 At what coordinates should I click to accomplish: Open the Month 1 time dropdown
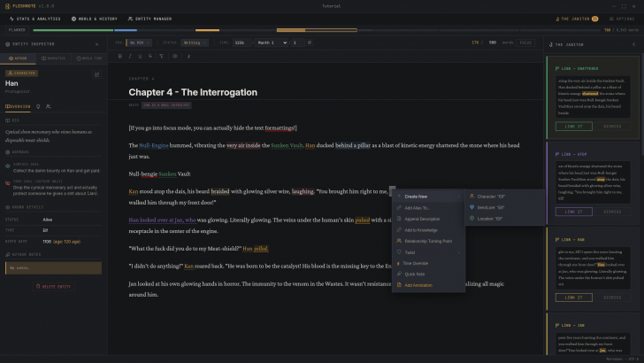click(272, 42)
